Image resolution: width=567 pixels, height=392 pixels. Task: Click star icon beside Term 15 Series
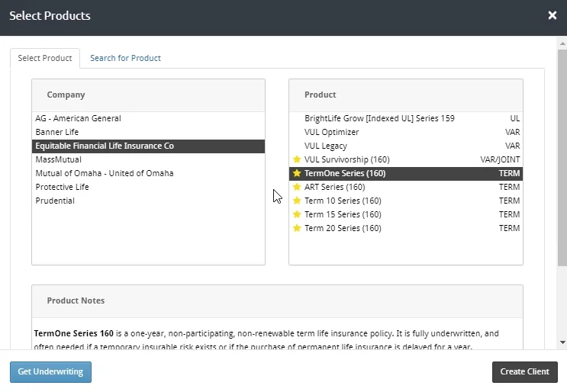[x=297, y=214]
